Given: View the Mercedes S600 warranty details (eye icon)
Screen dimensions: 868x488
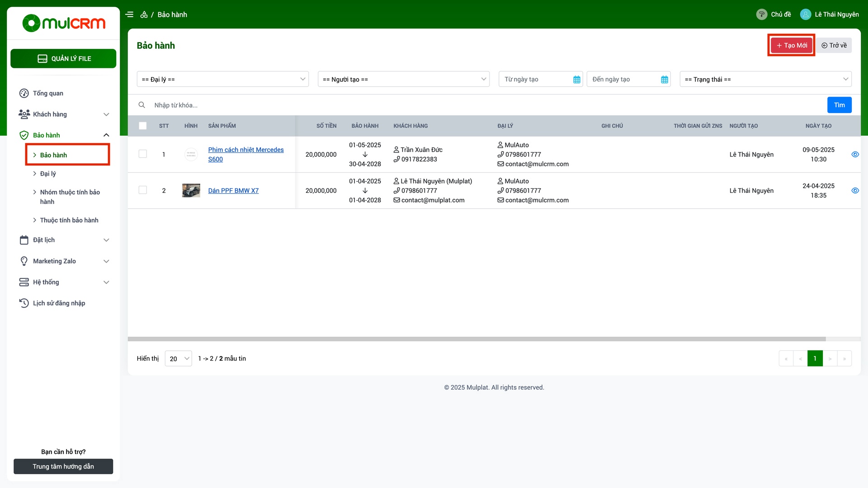Looking at the screenshot, I should coord(855,155).
